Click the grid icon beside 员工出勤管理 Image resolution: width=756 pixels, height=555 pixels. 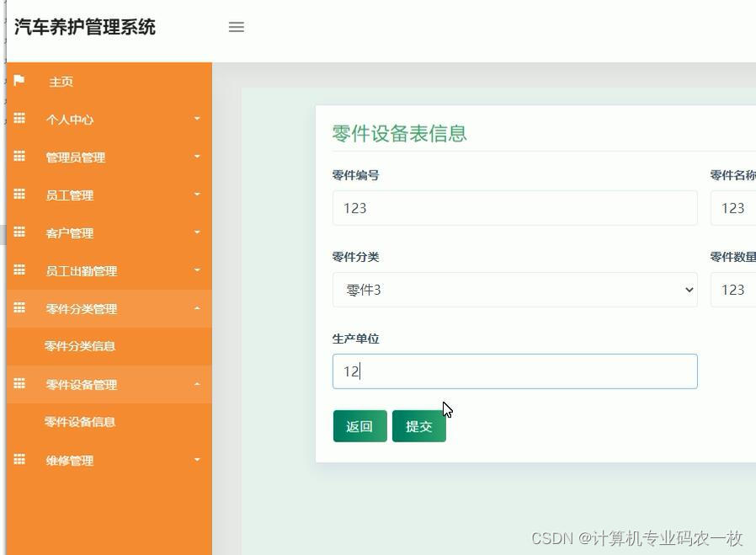pyautogui.click(x=19, y=270)
